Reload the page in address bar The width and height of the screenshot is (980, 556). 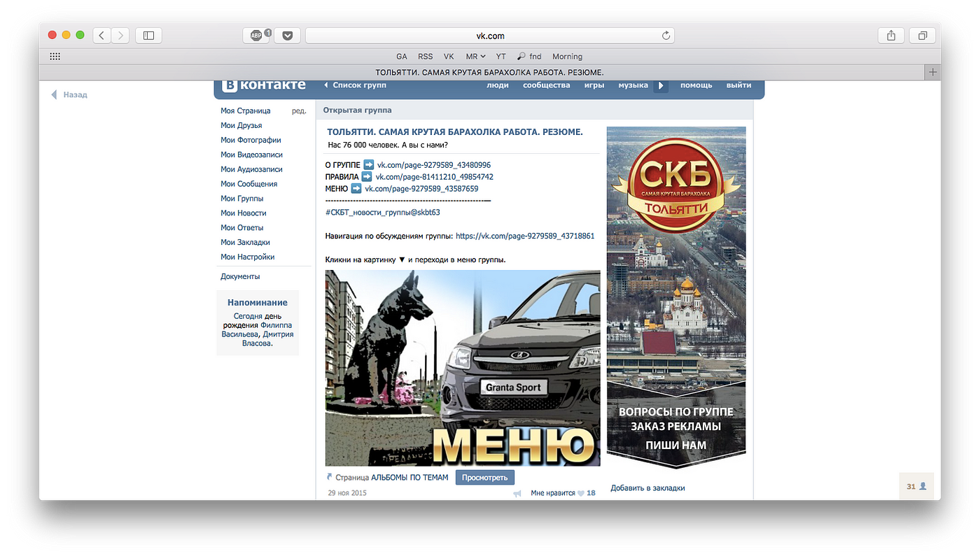point(666,36)
